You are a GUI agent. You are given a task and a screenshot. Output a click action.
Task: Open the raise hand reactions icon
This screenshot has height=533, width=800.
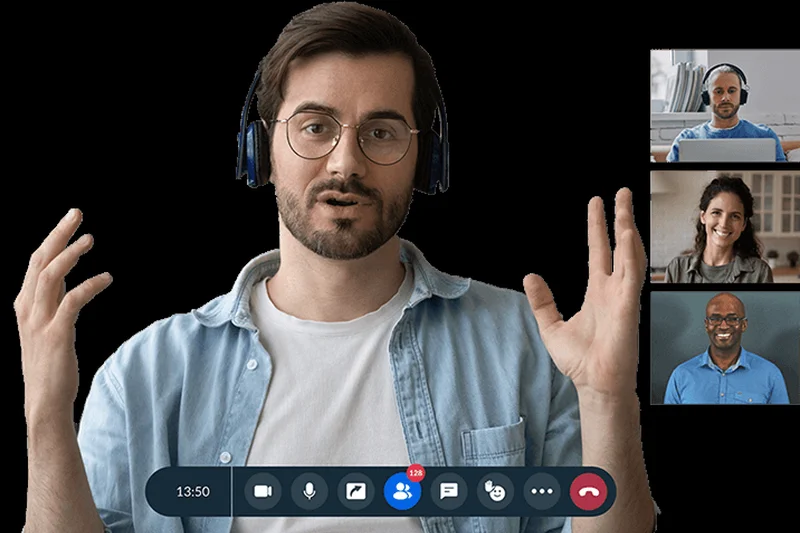coord(495,491)
